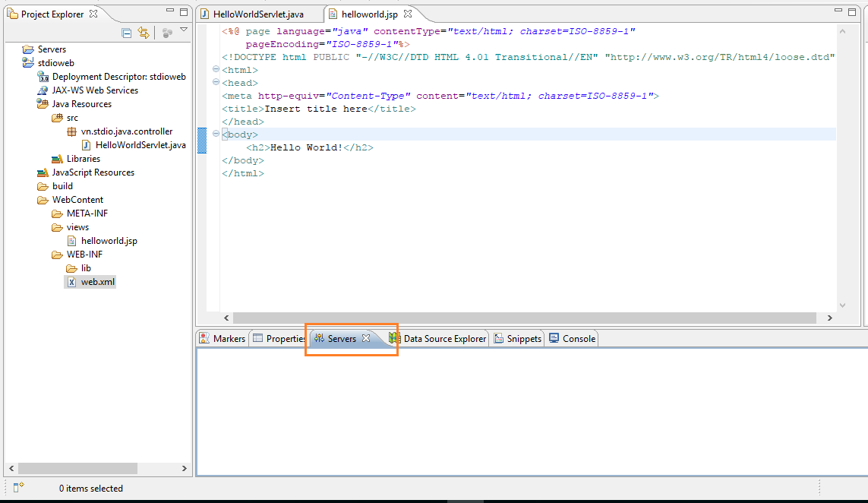Click the Insert title here text

316,109
